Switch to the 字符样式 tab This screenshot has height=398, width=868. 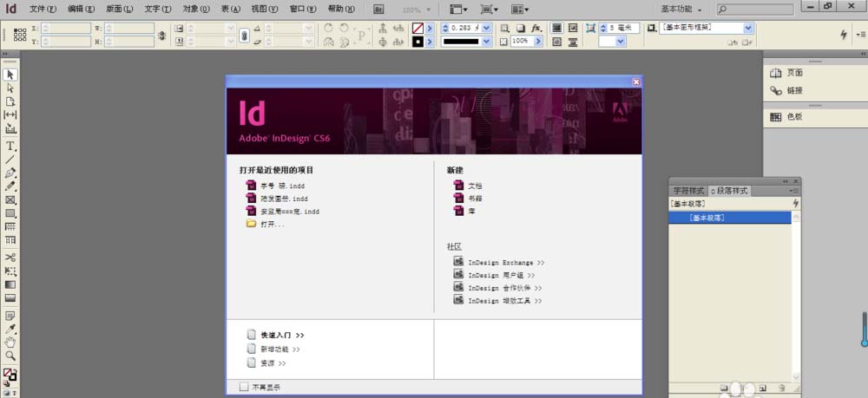tap(688, 191)
